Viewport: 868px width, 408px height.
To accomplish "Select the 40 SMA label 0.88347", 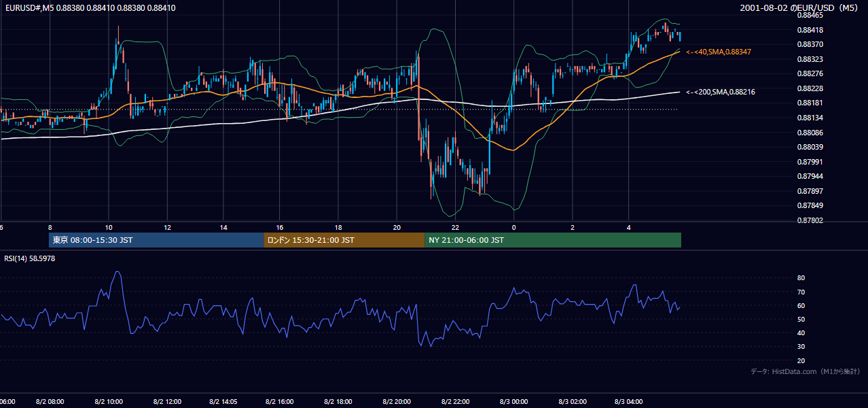I will (719, 52).
